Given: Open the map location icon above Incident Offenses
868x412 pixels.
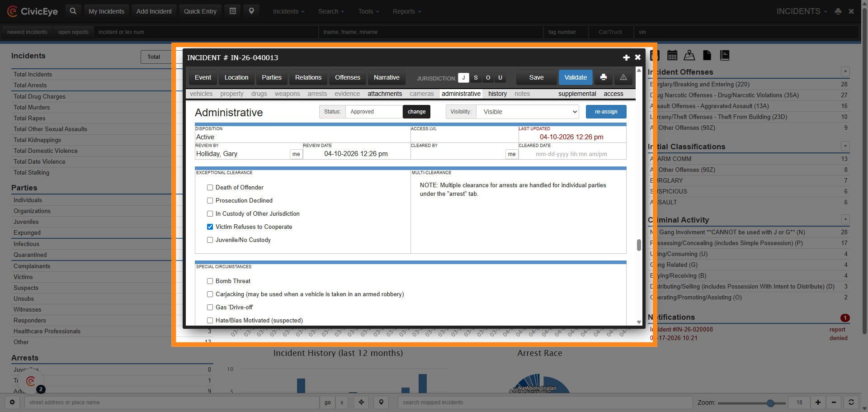Looking at the screenshot, I should click(x=689, y=55).
